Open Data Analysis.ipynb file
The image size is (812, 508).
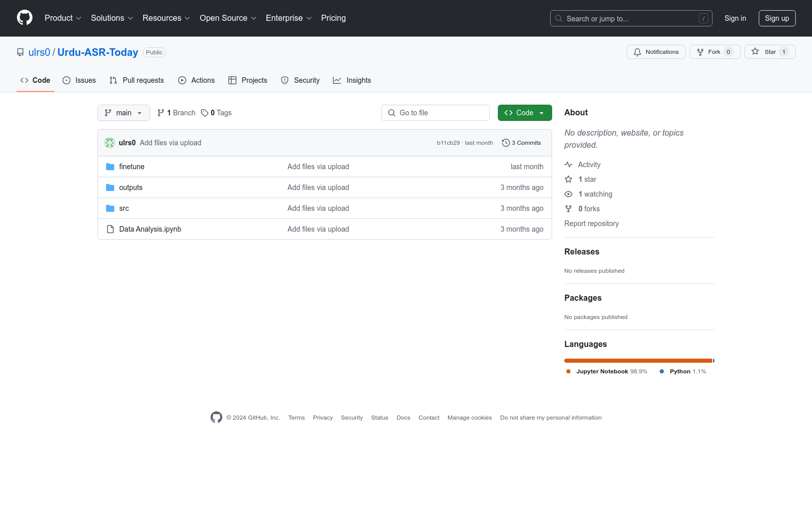coord(150,229)
